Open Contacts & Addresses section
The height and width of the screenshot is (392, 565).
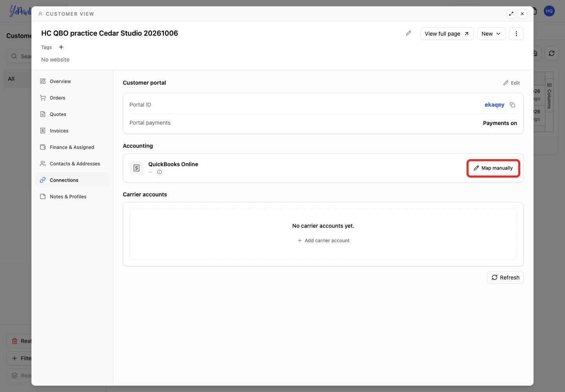coord(72,164)
